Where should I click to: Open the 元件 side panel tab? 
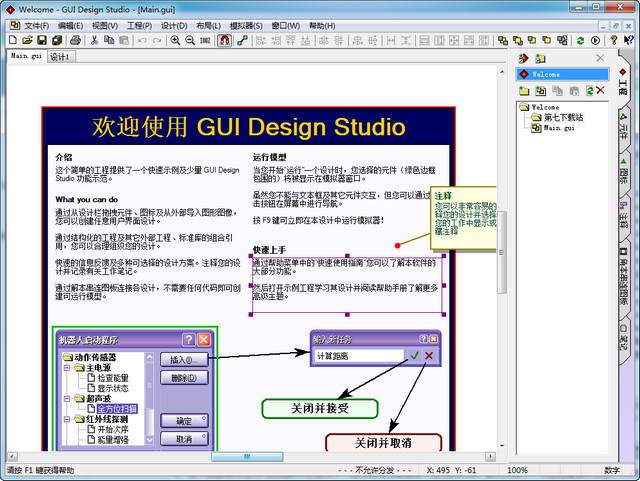(x=623, y=127)
